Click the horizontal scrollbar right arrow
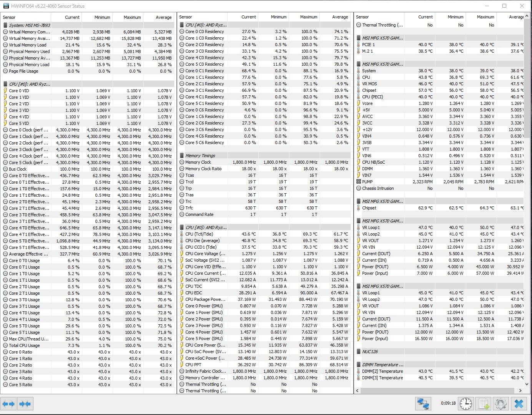 tap(520, 390)
